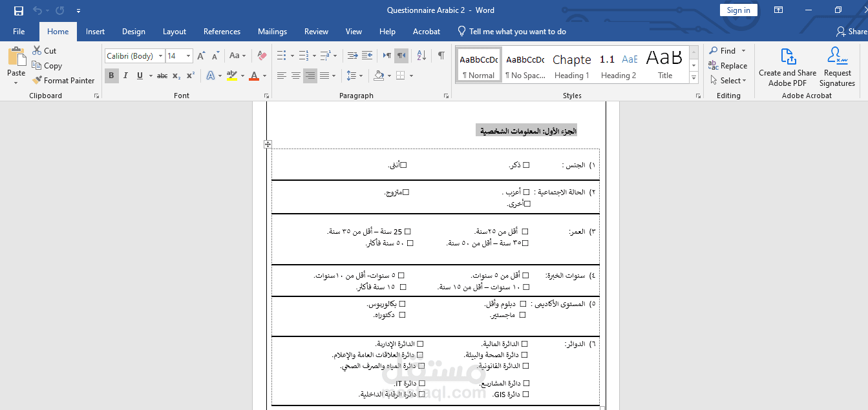This screenshot has height=410, width=868.
Task: Increase the font size
Action: point(201,56)
